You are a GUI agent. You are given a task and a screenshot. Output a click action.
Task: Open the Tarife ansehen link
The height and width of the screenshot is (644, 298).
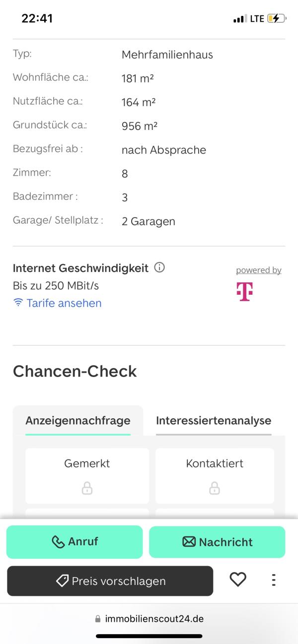(64, 303)
